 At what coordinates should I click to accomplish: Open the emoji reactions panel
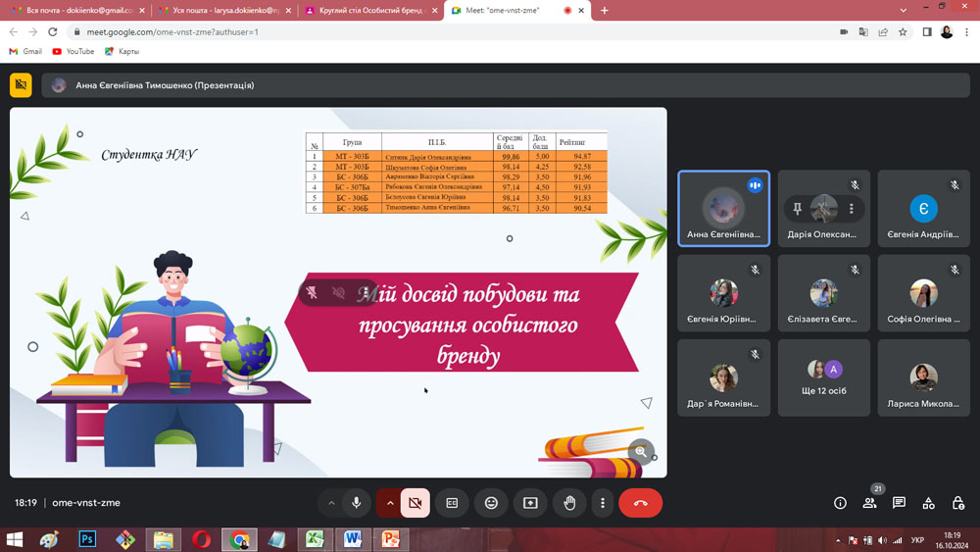[x=491, y=503]
